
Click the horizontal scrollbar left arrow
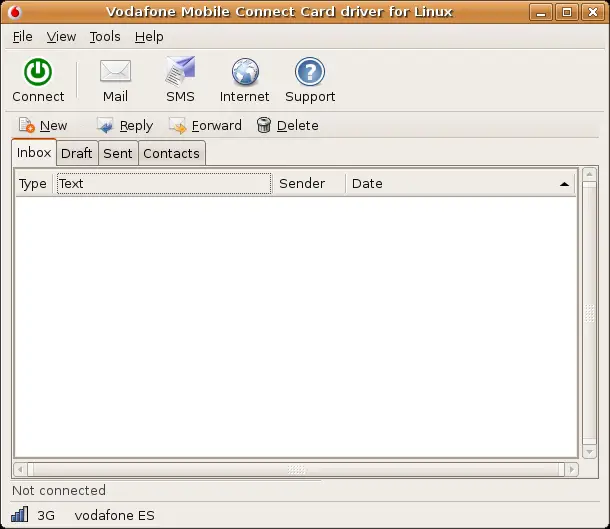(20, 469)
